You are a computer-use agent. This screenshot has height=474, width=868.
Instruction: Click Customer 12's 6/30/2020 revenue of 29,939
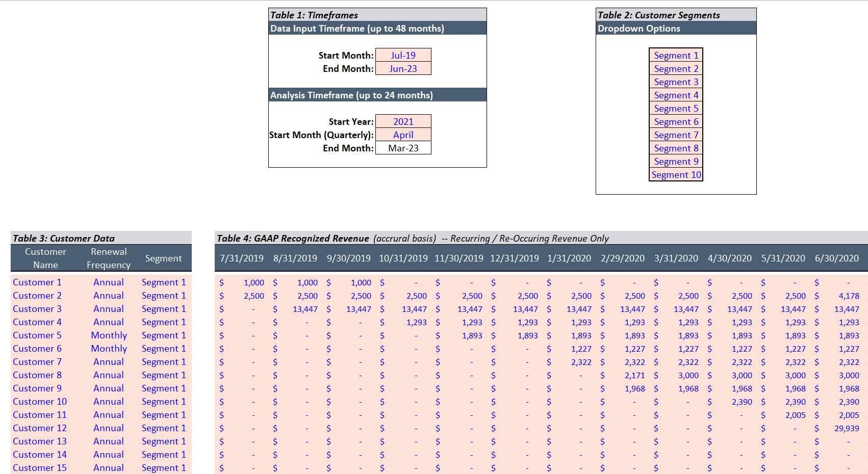[847, 428]
